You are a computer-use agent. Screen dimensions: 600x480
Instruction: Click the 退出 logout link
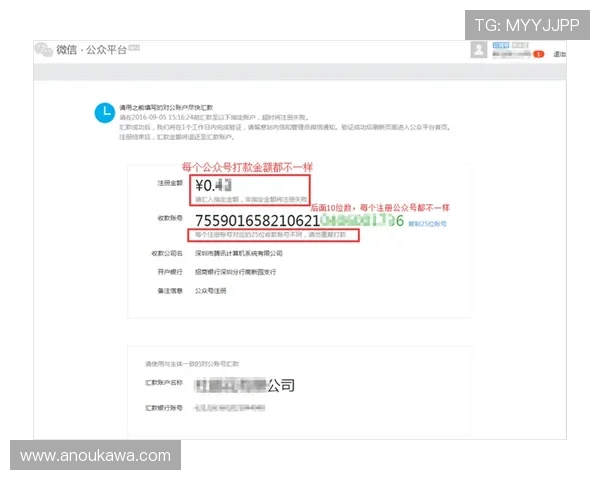tap(559, 54)
